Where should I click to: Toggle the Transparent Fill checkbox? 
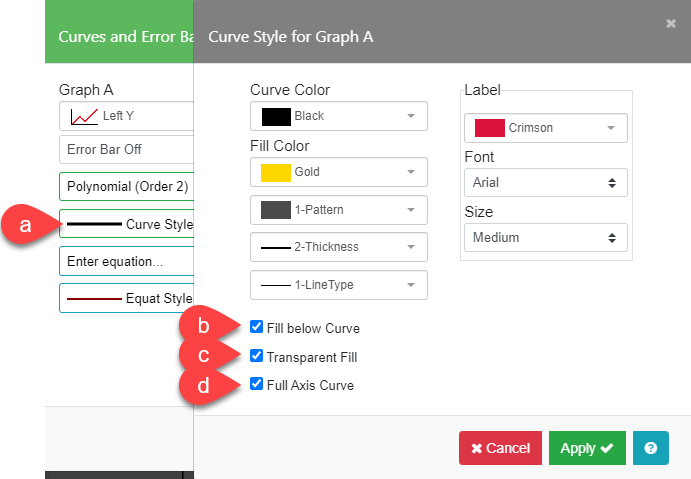(257, 356)
